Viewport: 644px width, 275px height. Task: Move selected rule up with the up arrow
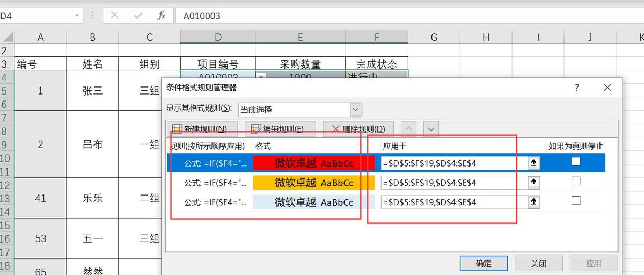408,129
